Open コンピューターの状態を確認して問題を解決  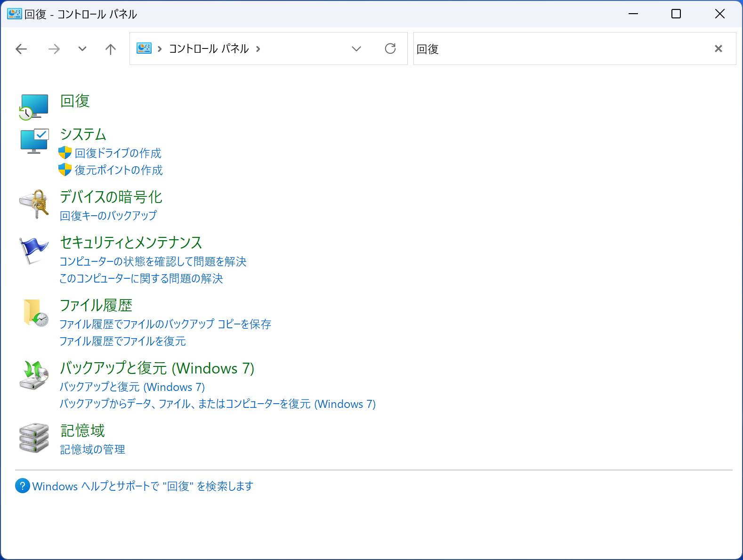[153, 261]
